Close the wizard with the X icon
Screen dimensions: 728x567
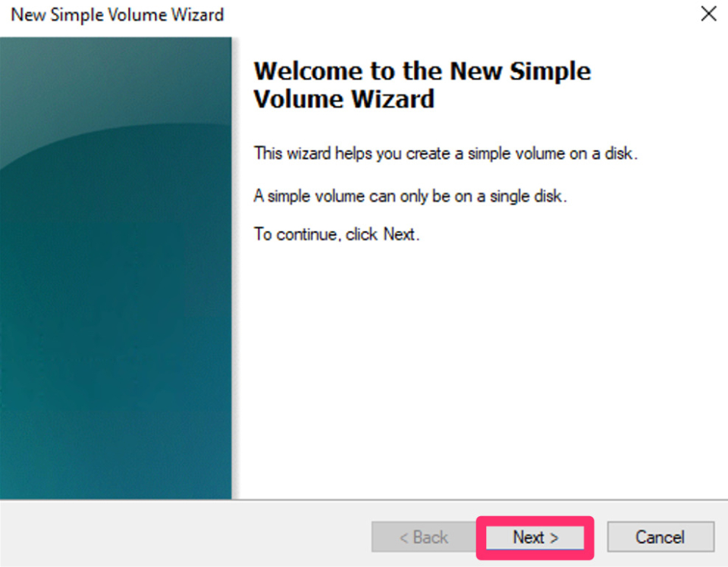point(708,14)
